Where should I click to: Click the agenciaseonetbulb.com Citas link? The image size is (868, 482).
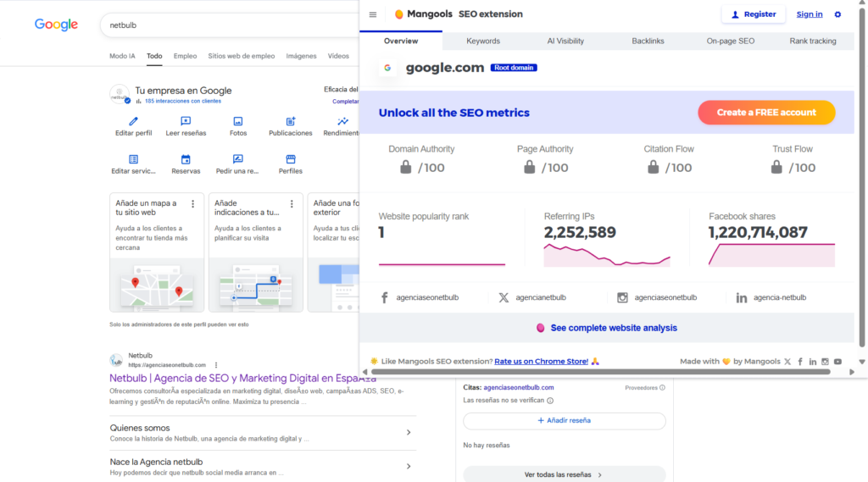pos(518,388)
